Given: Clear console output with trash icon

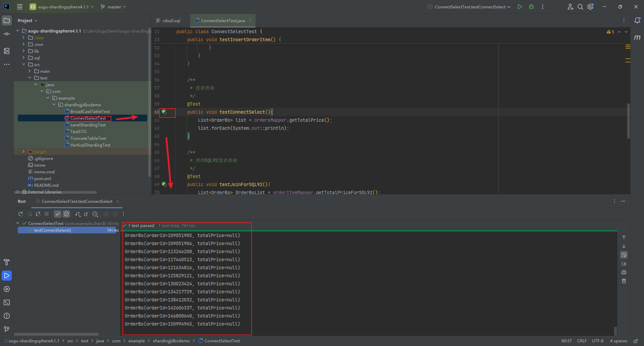Looking at the screenshot, I should pos(624,281).
